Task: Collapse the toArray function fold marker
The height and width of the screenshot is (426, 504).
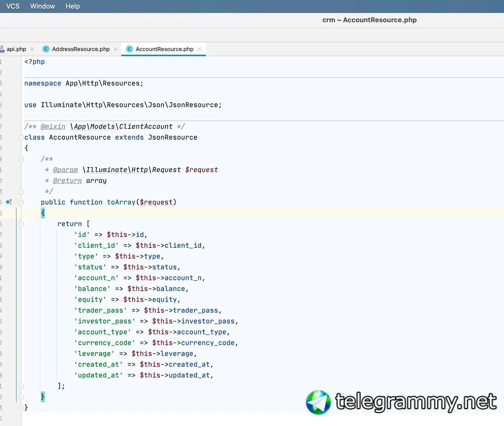Action: (x=21, y=203)
